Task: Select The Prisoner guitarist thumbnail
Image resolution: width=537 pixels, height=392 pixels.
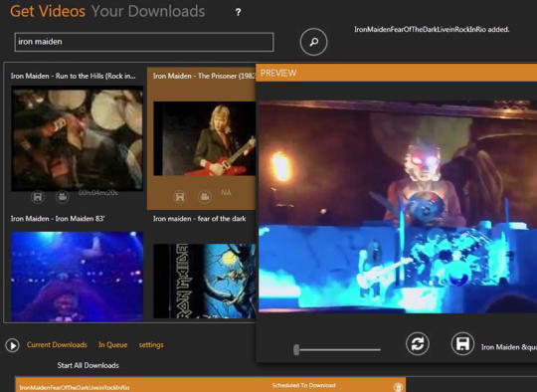Action: [x=205, y=138]
